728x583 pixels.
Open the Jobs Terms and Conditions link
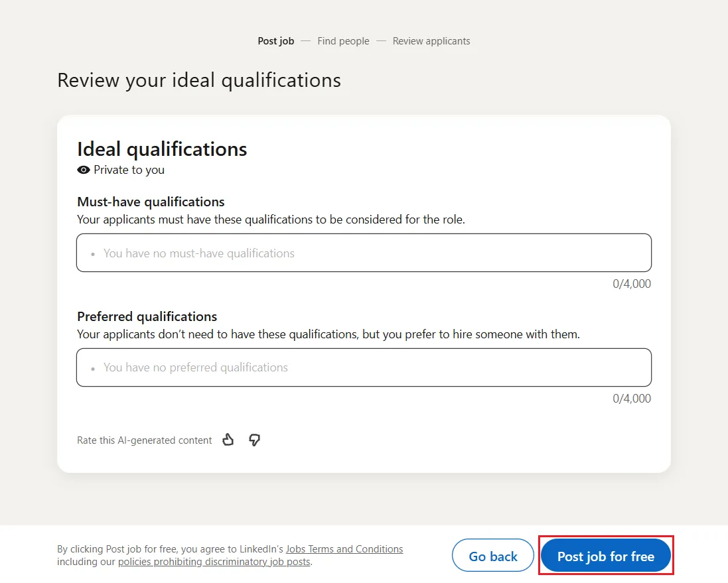point(344,549)
